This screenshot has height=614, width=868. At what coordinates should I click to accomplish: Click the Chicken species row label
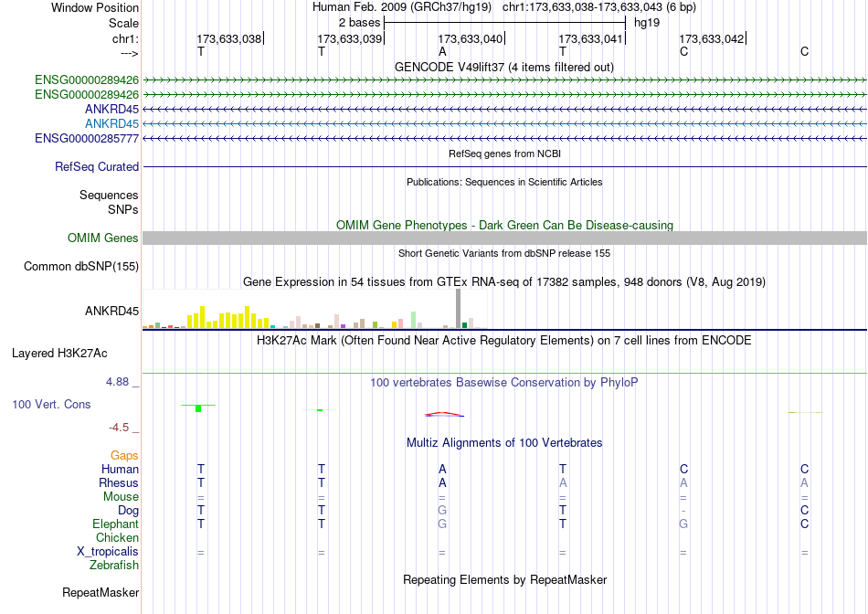click(x=117, y=537)
